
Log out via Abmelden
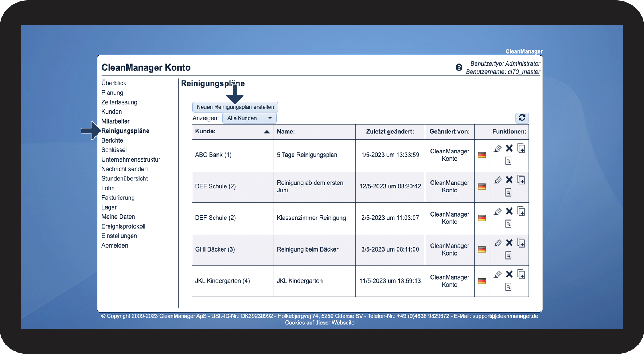coord(114,245)
